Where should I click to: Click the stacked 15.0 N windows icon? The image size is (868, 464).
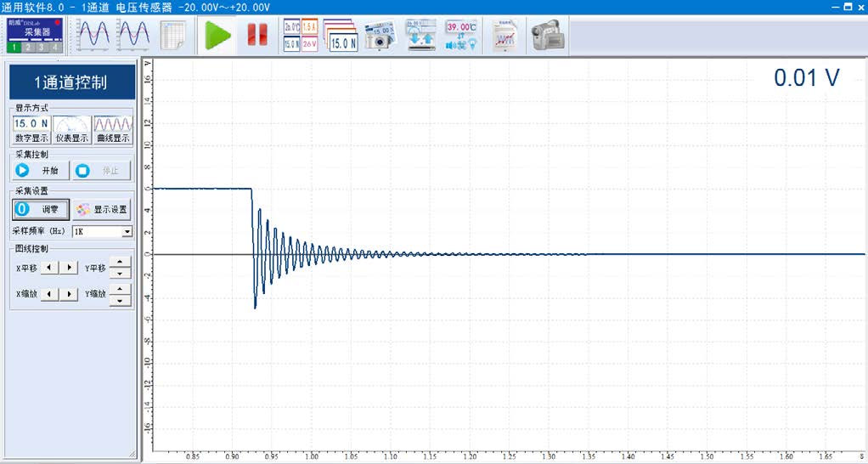341,36
